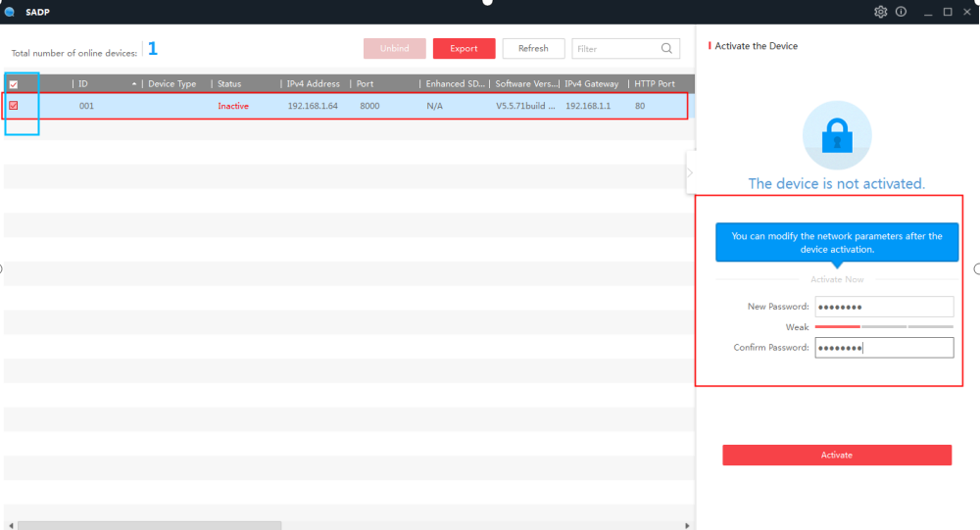Click the online devices count 1
Screen dimensions: 980x530
(153, 48)
